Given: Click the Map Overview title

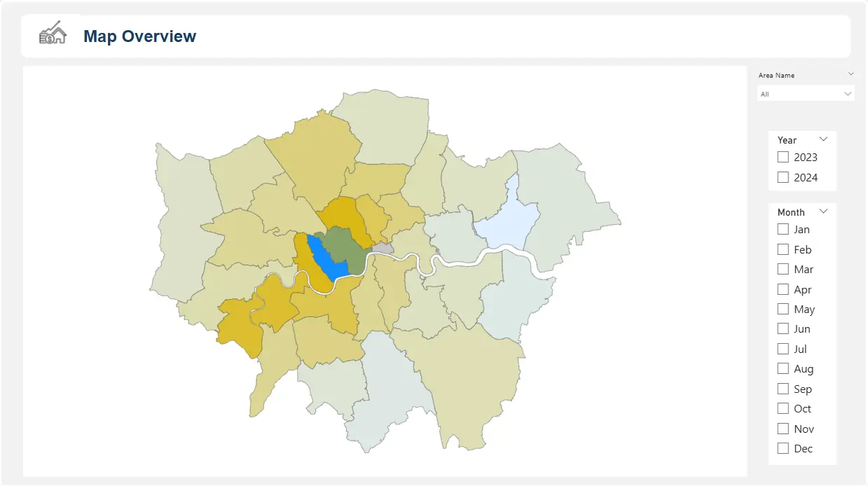Looking at the screenshot, I should point(139,36).
